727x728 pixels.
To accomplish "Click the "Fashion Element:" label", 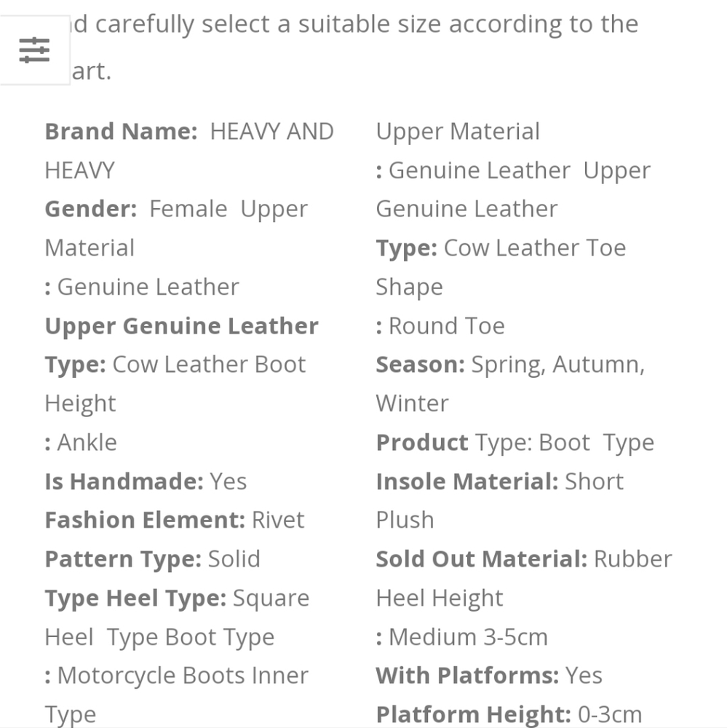I will (x=145, y=520).
